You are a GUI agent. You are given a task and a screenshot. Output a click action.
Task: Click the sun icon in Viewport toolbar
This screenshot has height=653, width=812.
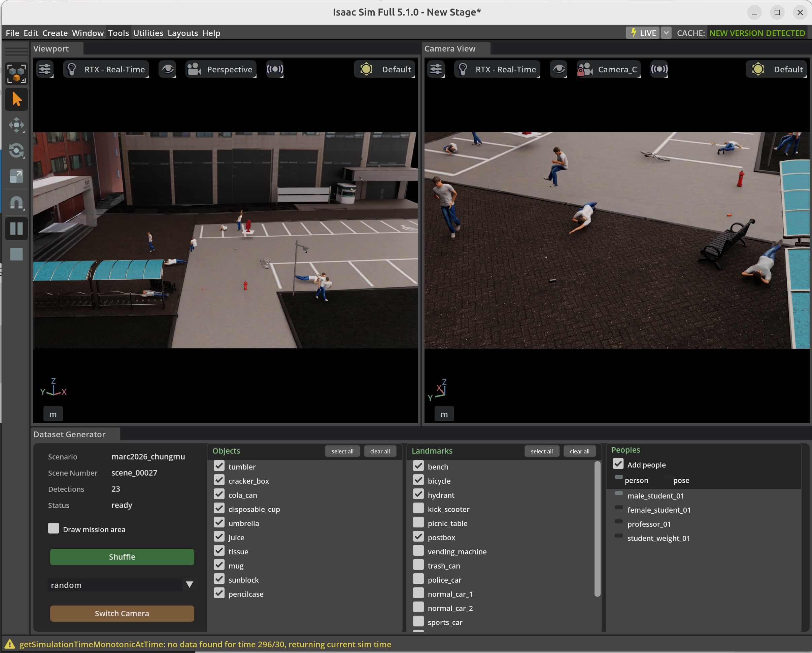[366, 69]
